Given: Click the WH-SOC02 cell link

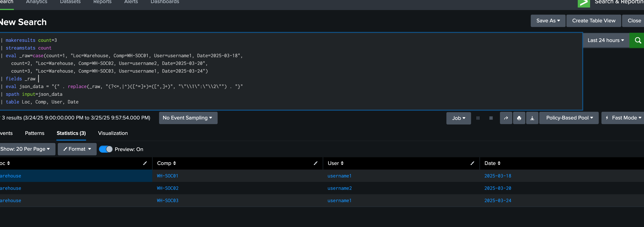Looking at the screenshot, I should pyautogui.click(x=168, y=188).
